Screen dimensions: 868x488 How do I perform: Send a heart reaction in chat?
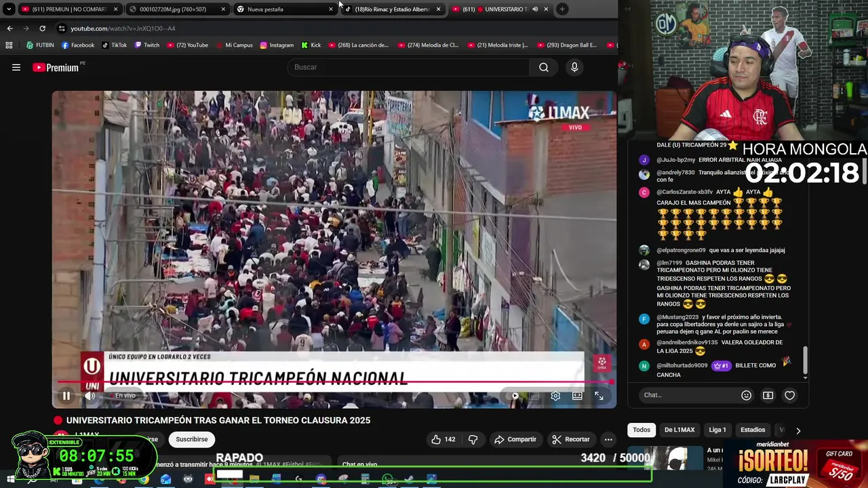[x=789, y=395]
